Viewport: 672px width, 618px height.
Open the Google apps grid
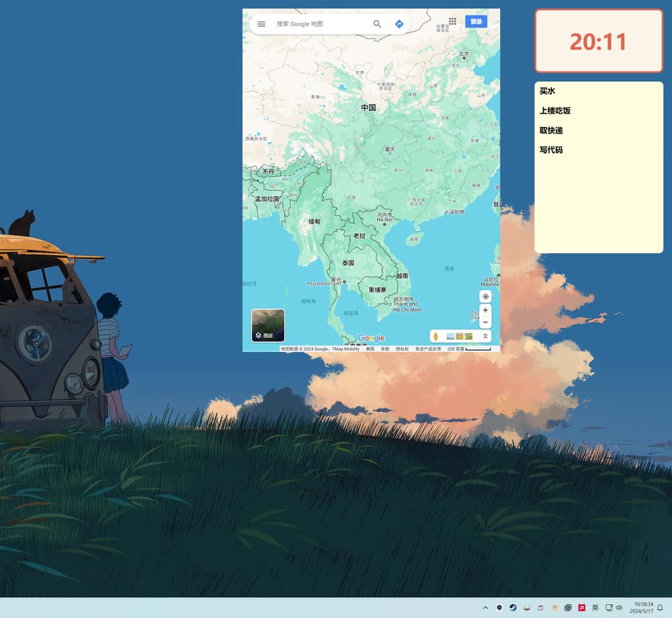[x=452, y=21]
